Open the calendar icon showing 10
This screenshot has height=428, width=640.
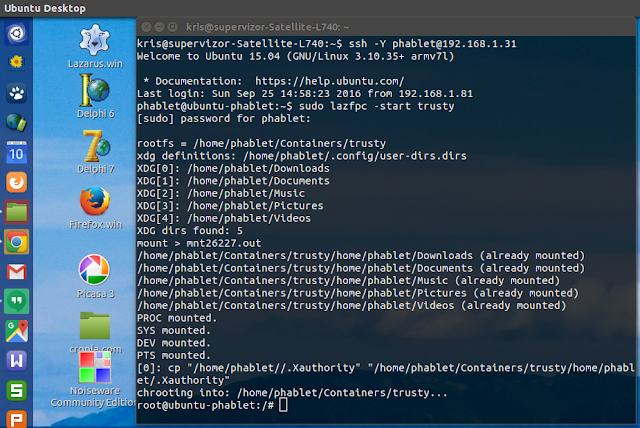(16, 152)
